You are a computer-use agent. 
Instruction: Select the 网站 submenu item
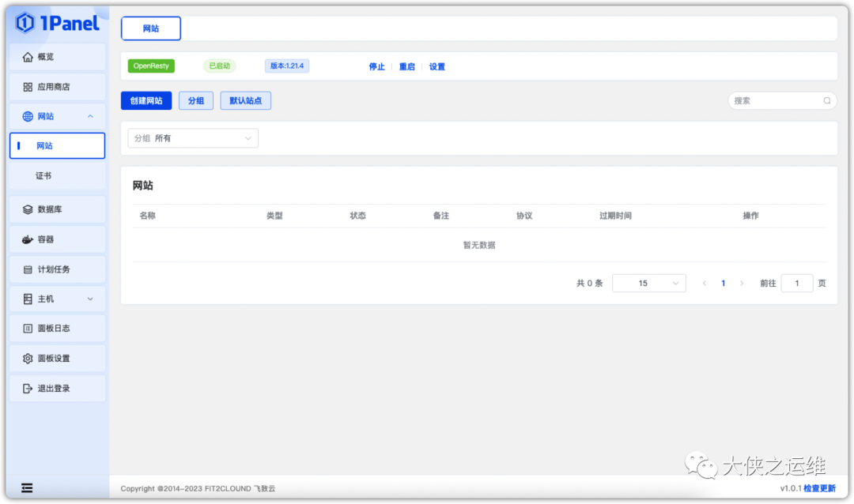pos(57,146)
